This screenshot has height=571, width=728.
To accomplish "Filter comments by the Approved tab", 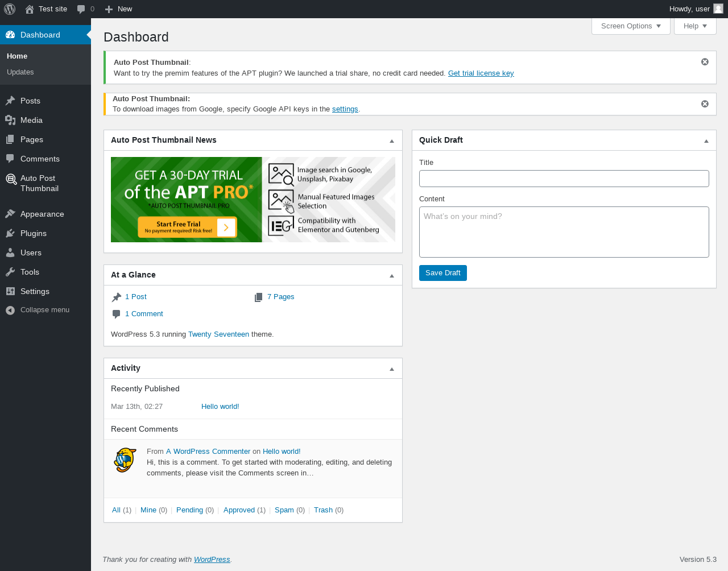I will pos(239,510).
